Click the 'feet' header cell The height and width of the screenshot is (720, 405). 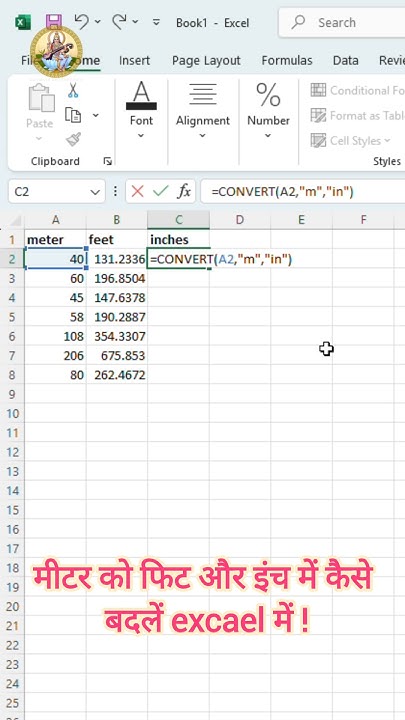117,240
